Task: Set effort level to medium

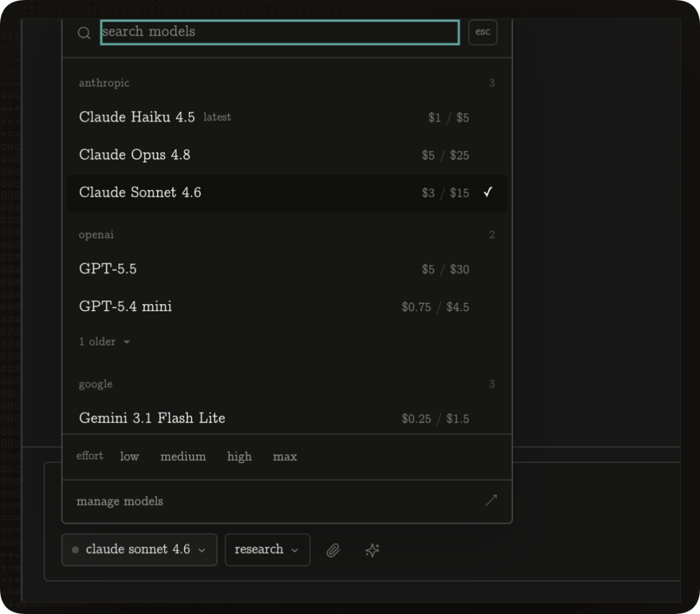Action: pos(183,456)
